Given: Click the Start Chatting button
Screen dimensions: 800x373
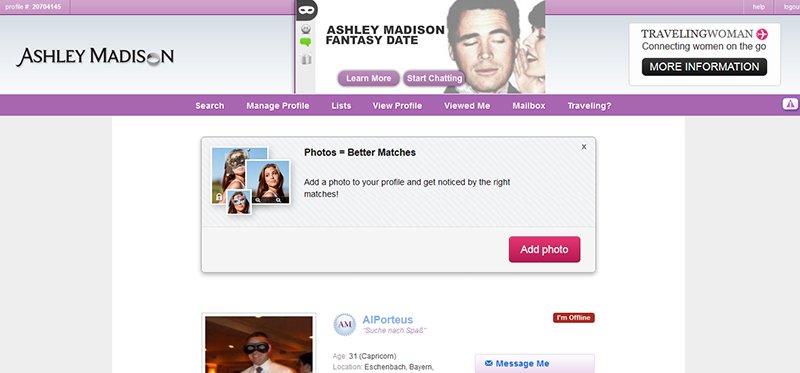Looking at the screenshot, I should [434, 78].
